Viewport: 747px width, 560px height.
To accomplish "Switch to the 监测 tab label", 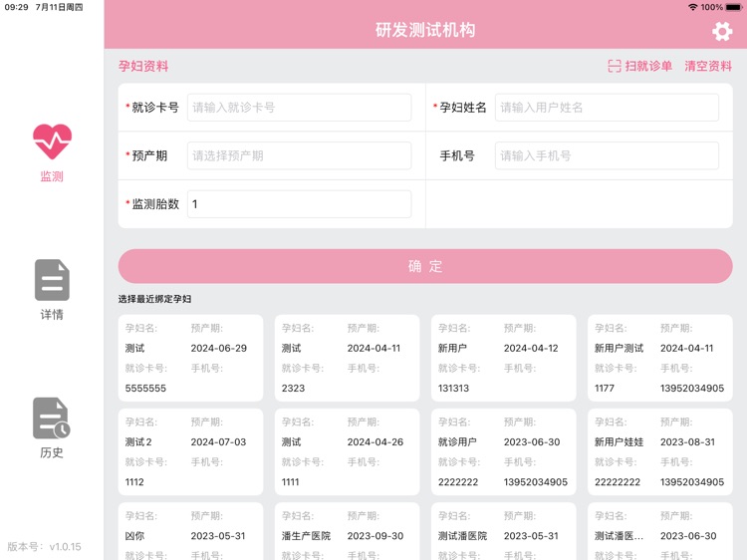I will pos(52,176).
